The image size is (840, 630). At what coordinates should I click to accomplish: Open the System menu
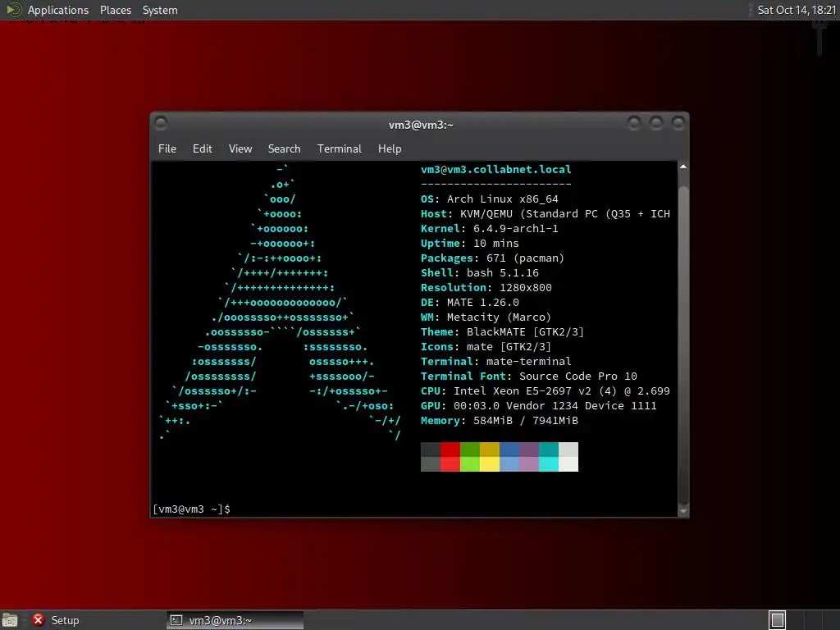point(160,10)
